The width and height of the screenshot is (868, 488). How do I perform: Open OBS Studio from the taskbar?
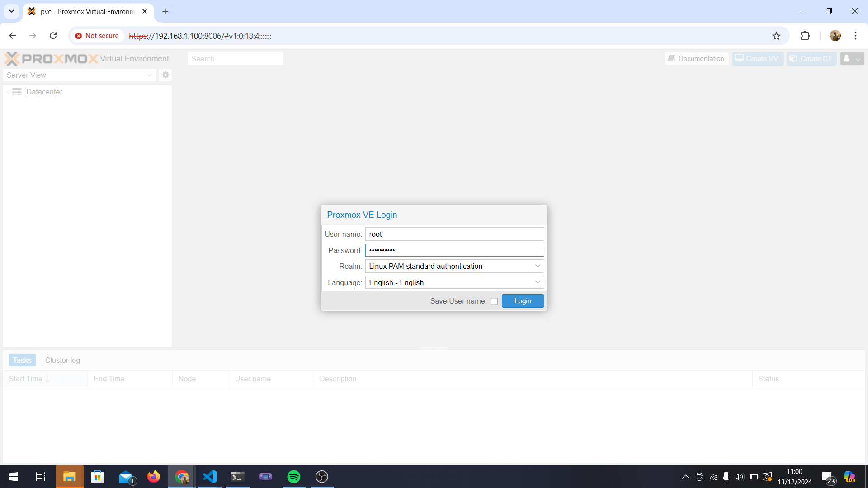click(x=322, y=477)
